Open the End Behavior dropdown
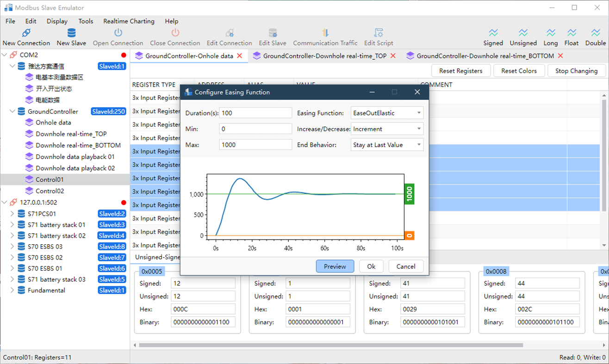Image resolution: width=609 pixels, height=364 pixels. click(387, 145)
